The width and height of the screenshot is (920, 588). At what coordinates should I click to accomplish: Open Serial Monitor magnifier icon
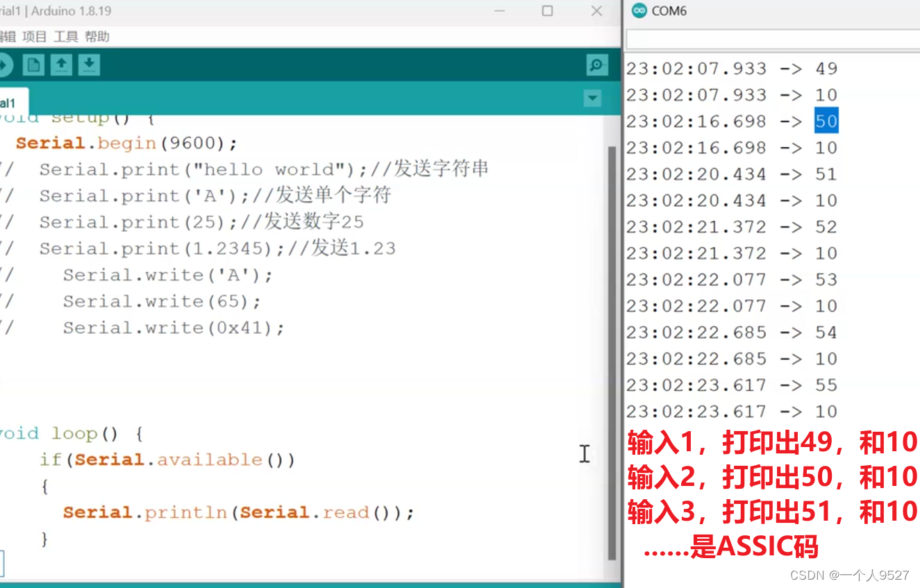coord(596,65)
